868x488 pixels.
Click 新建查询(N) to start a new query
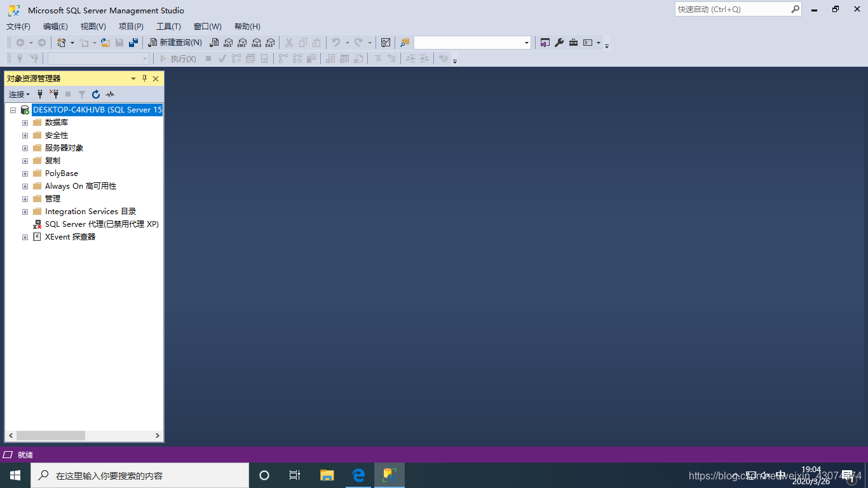point(175,43)
